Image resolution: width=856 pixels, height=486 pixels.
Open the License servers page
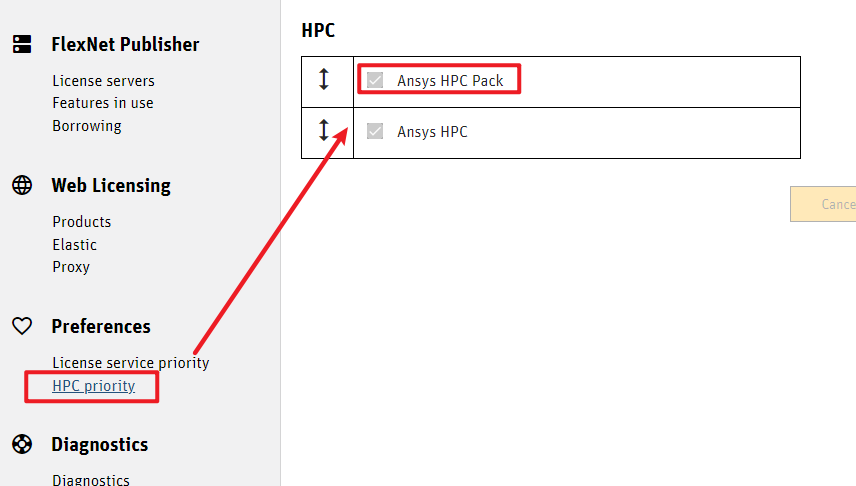[103, 81]
